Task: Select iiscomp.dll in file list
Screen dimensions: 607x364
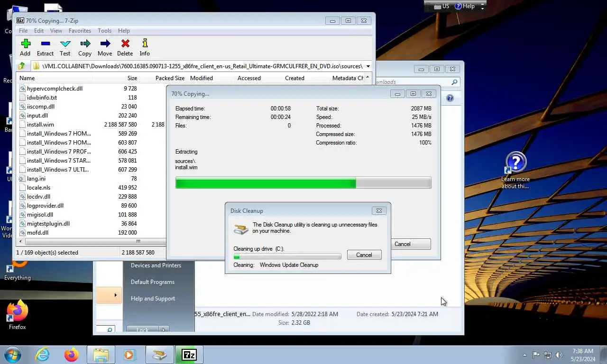Action: tap(41, 107)
